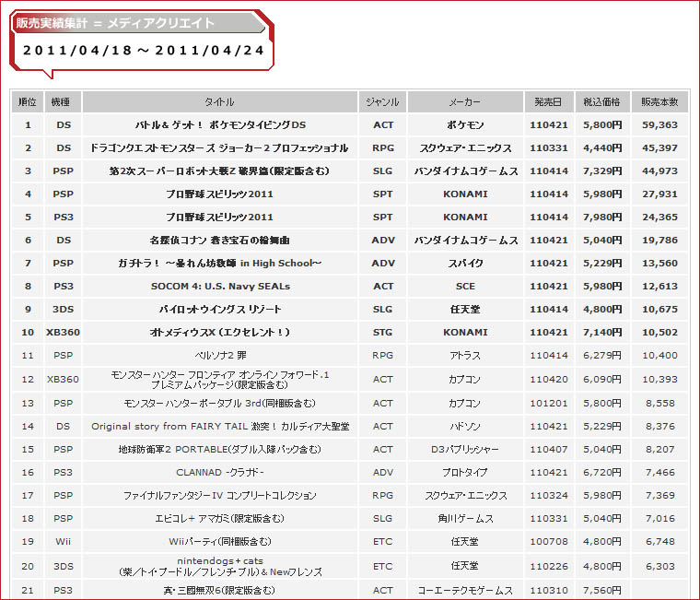The image size is (700, 600).
Task: Click maker コーエーテクモゲームス in rank 21 row
Action: (465, 590)
